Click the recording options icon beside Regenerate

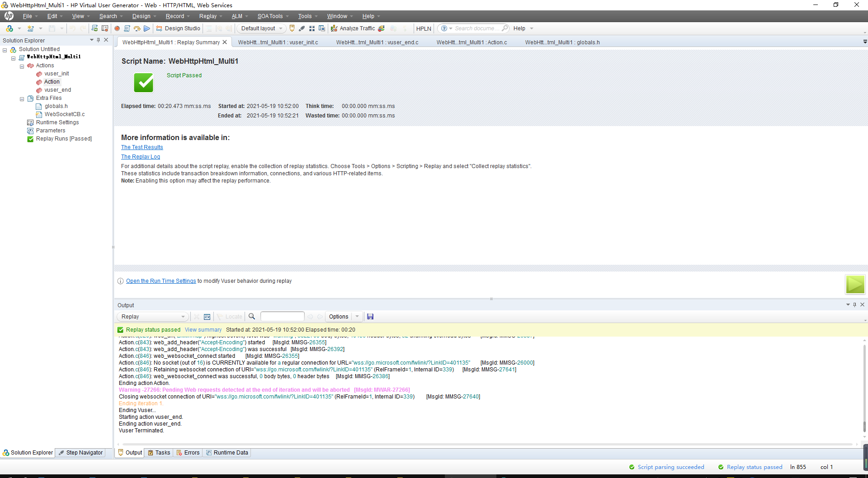[x=105, y=28]
